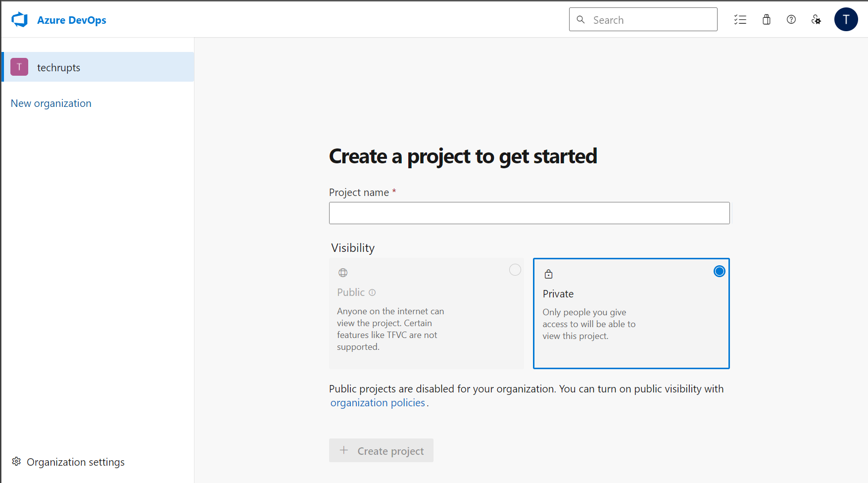Click the lock icon on Private card
868x483 pixels.
(x=548, y=274)
